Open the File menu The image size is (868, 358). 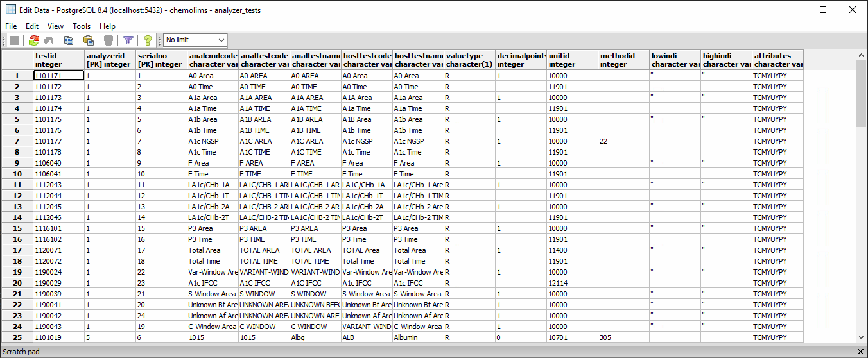point(11,26)
